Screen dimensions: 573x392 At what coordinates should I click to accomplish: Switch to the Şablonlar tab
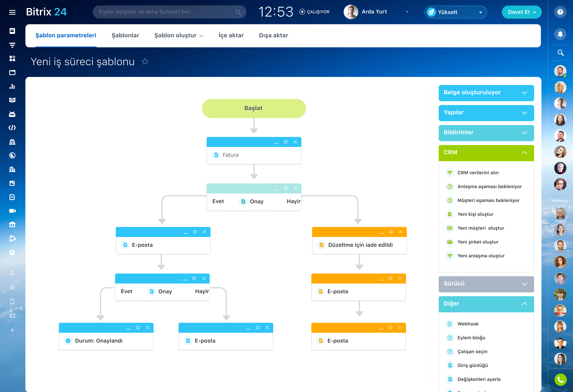(x=125, y=36)
